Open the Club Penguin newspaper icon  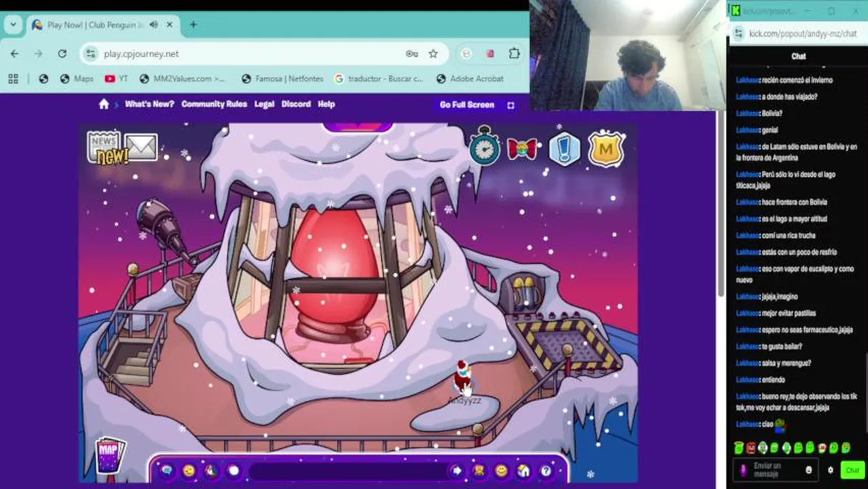coord(104,147)
